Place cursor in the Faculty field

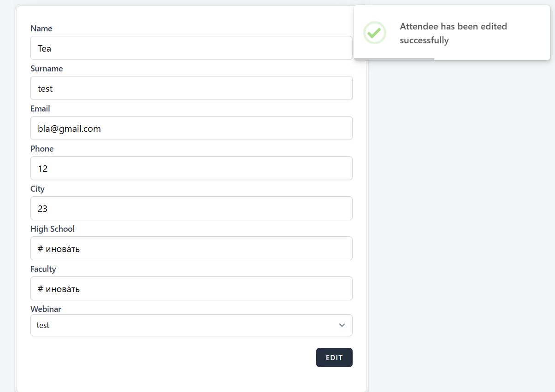[x=191, y=289]
